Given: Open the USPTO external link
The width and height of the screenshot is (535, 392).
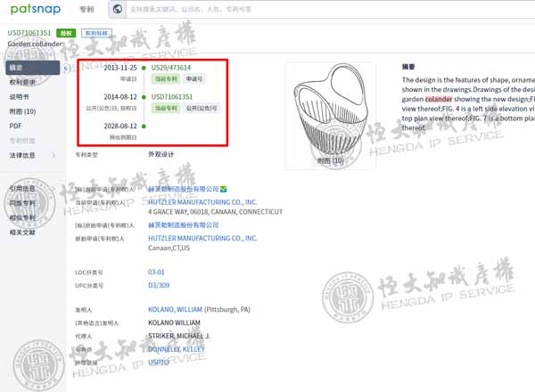Looking at the screenshot, I should click(159, 363).
